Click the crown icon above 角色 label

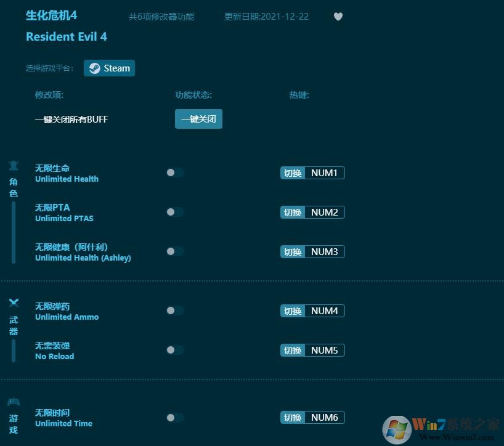click(x=14, y=165)
